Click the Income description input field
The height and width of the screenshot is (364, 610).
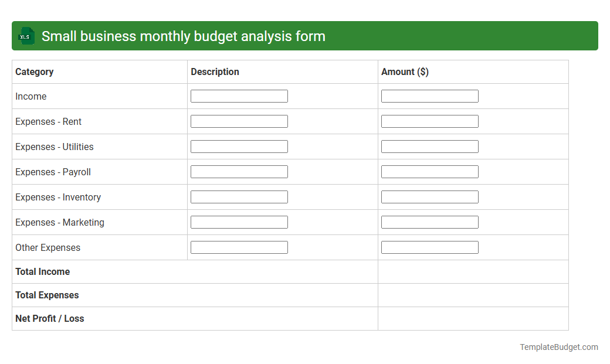tap(239, 96)
